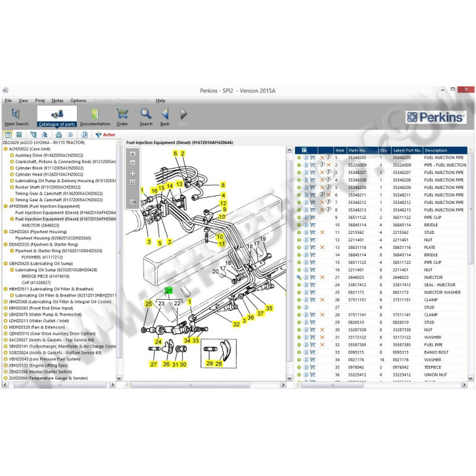
Task: Click the green status dot for item 10 BRIDLE
Action: coord(299,225)
